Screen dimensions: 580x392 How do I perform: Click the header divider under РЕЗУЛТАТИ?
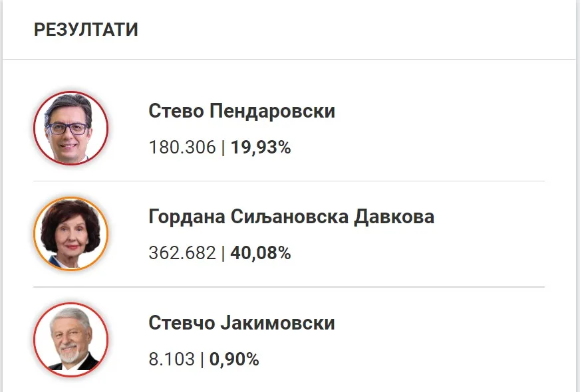pyautogui.click(x=289, y=60)
